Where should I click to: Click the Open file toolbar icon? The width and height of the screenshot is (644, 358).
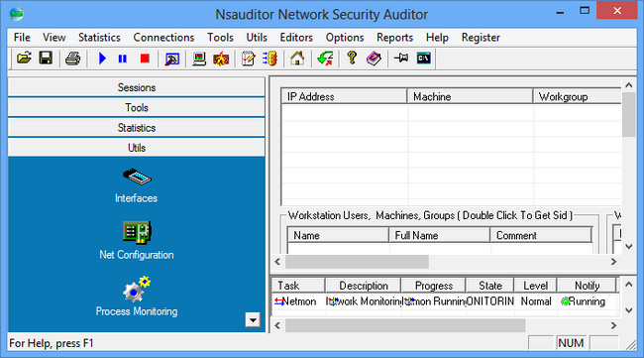(24, 59)
